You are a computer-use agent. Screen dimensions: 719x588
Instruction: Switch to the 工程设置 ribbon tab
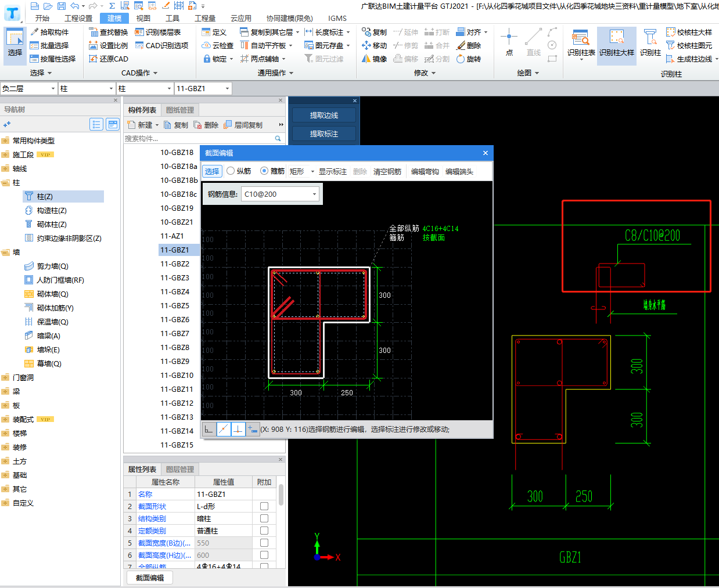pos(78,18)
